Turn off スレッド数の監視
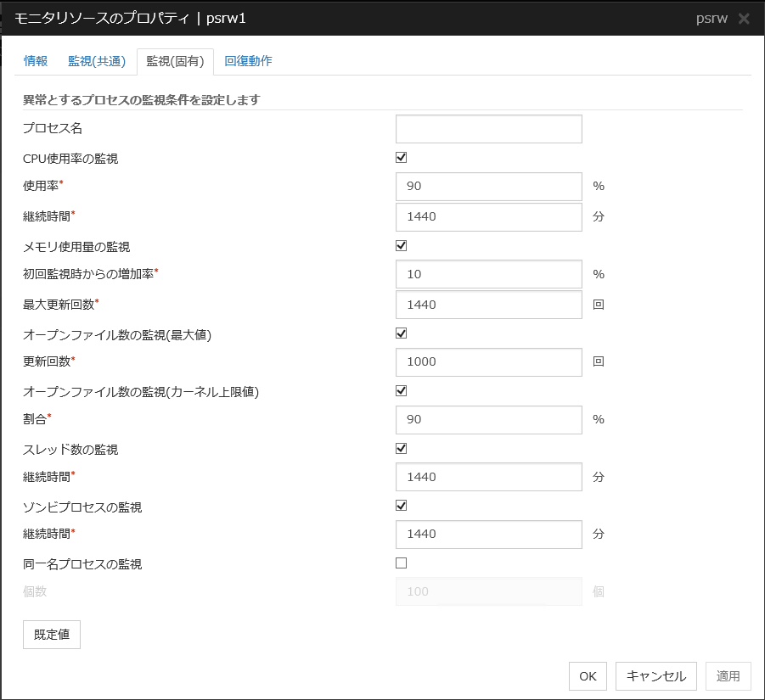This screenshot has height=700, width=765. [x=400, y=448]
